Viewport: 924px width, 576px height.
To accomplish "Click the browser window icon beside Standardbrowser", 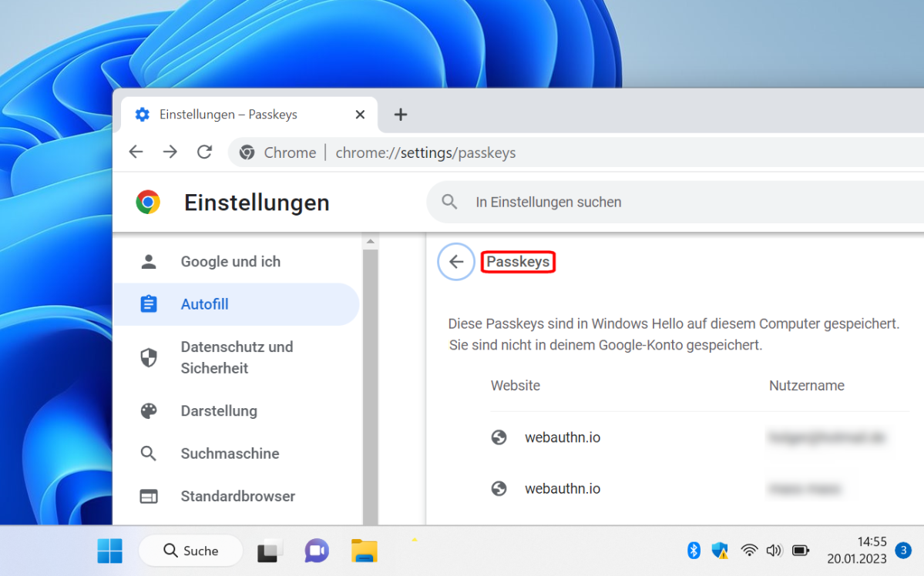I will pos(149,497).
